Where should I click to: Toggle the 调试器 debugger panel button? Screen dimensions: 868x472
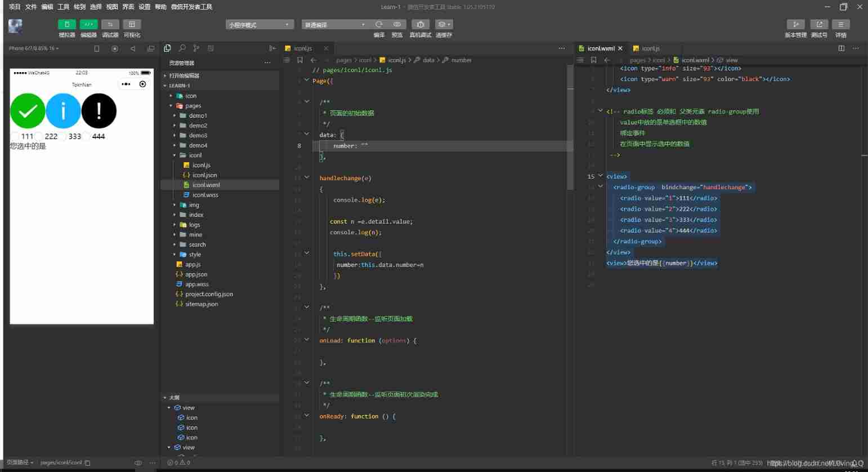coord(110,24)
